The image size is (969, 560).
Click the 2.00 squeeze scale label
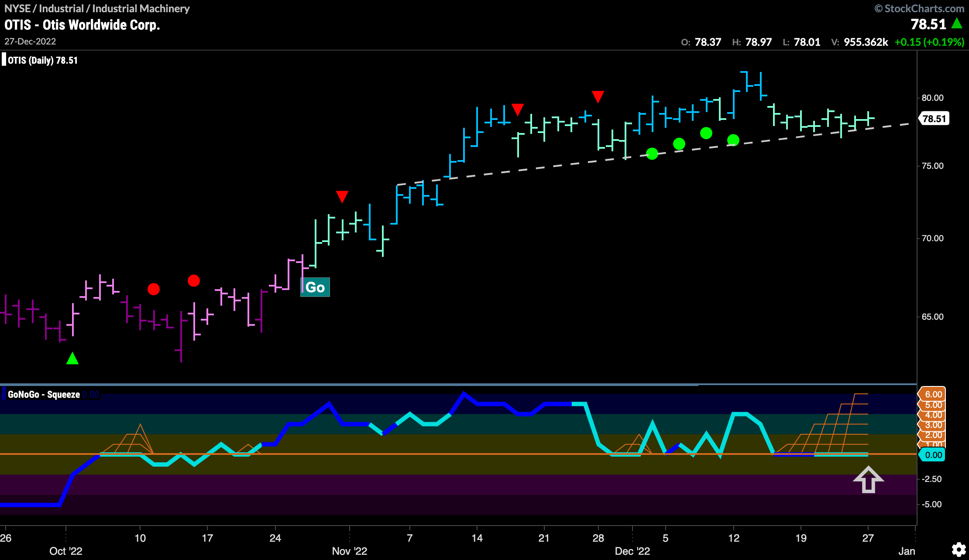coord(933,435)
